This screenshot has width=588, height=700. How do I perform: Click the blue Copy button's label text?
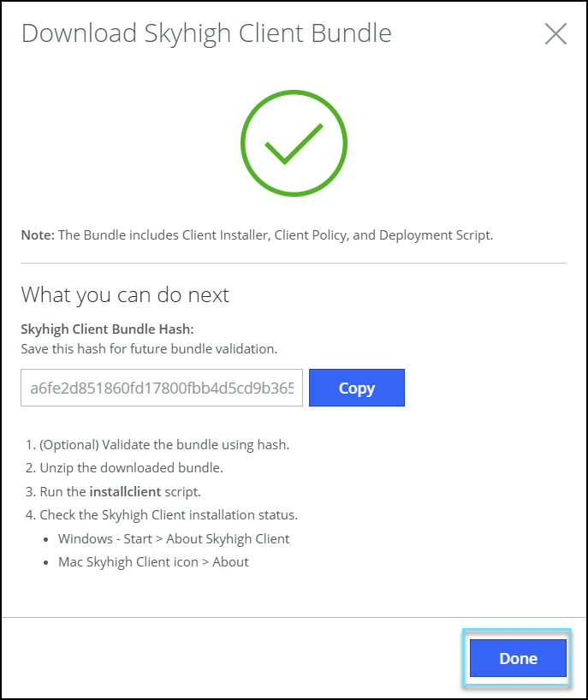tap(356, 388)
